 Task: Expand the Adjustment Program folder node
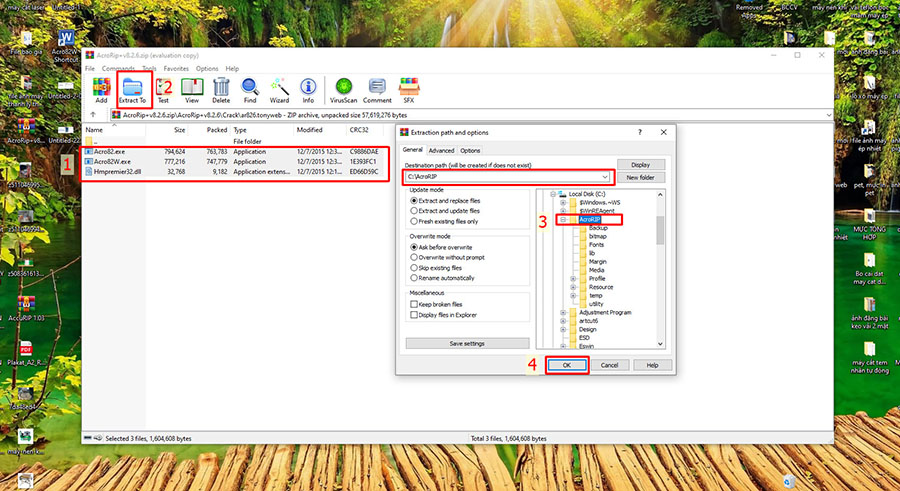coord(563,313)
